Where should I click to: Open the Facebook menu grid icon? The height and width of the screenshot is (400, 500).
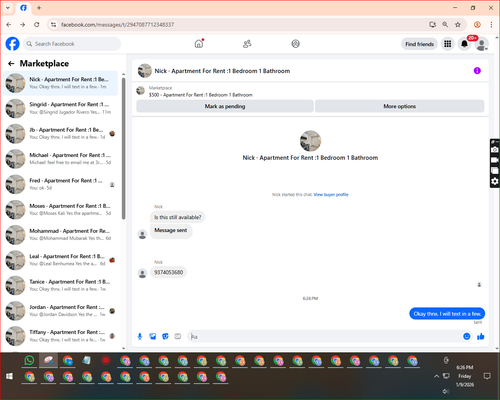tap(448, 44)
